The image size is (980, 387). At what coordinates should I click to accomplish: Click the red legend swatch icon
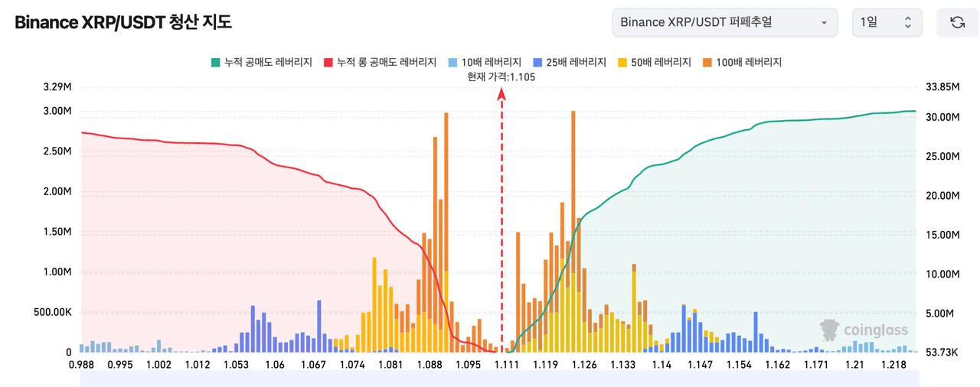[x=328, y=63]
